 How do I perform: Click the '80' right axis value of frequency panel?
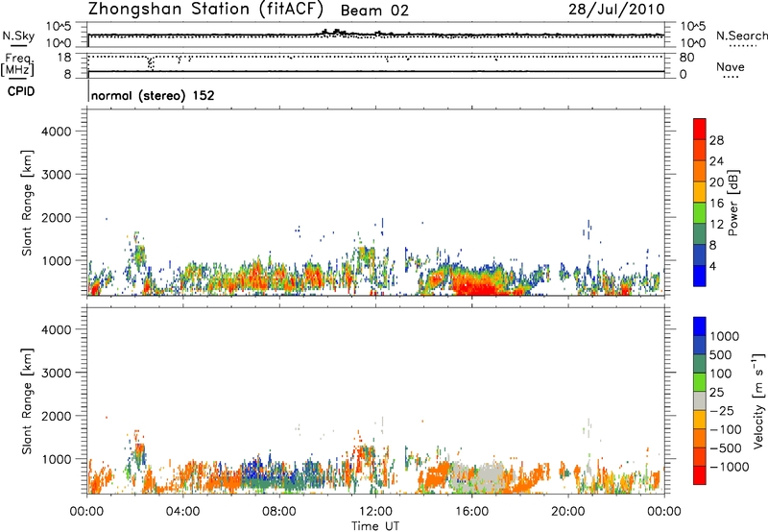pyautogui.click(x=686, y=58)
